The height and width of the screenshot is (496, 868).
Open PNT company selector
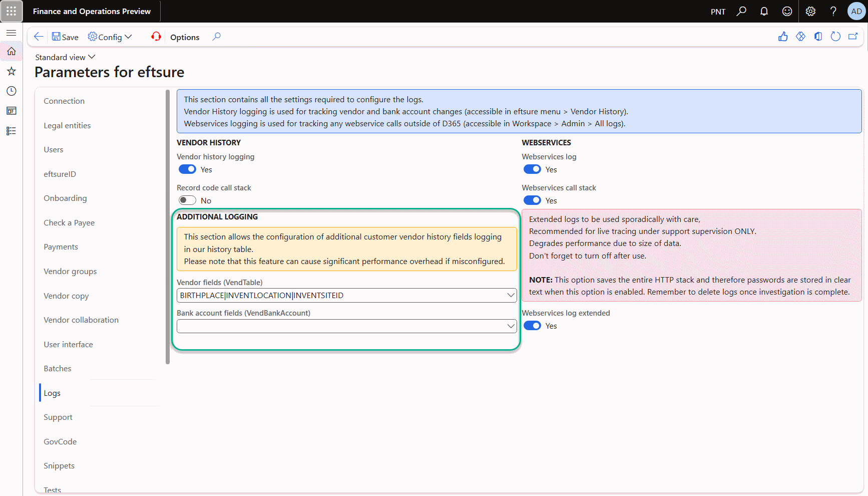point(718,12)
